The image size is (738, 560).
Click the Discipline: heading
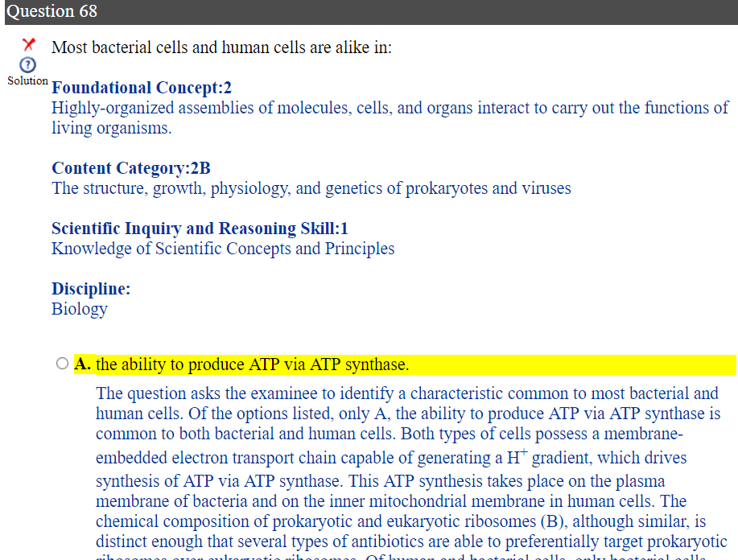pyautogui.click(x=91, y=289)
